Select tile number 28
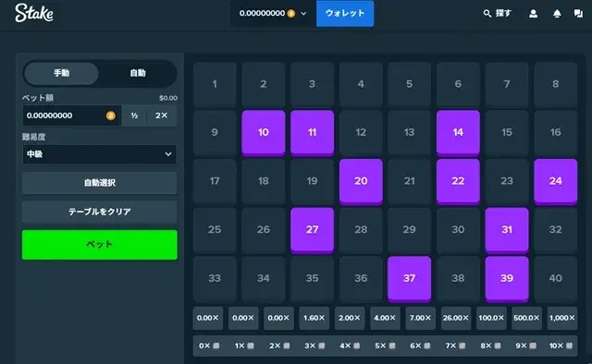This screenshot has width=592, height=364. point(361,230)
